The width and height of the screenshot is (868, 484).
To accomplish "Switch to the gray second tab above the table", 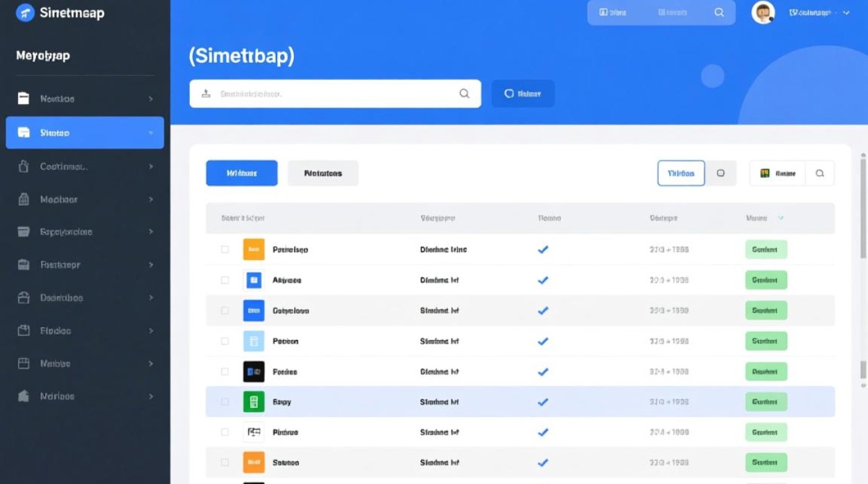I will [x=323, y=173].
